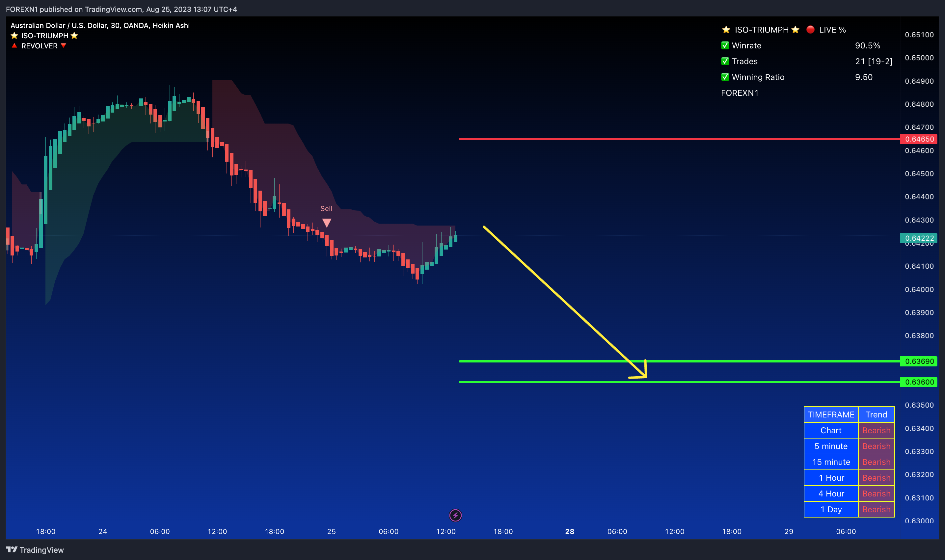Click the Winning Ratio value 9.50

[x=864, y=77]
